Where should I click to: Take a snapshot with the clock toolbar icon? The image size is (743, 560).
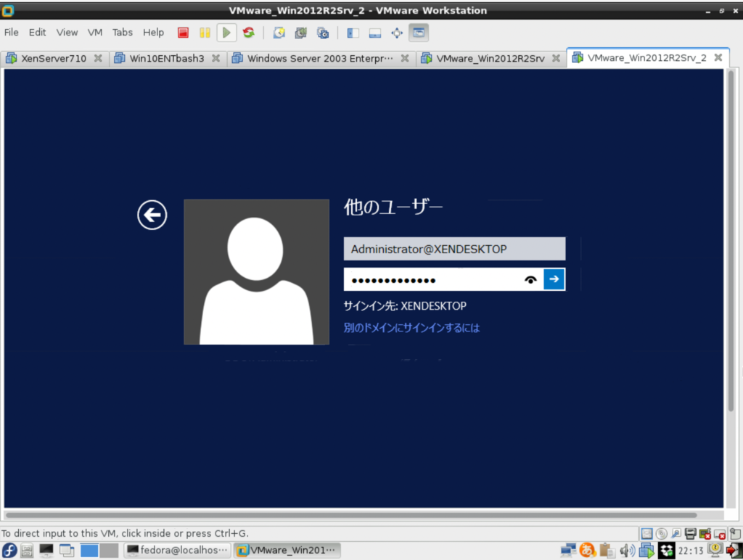(279, 33)
